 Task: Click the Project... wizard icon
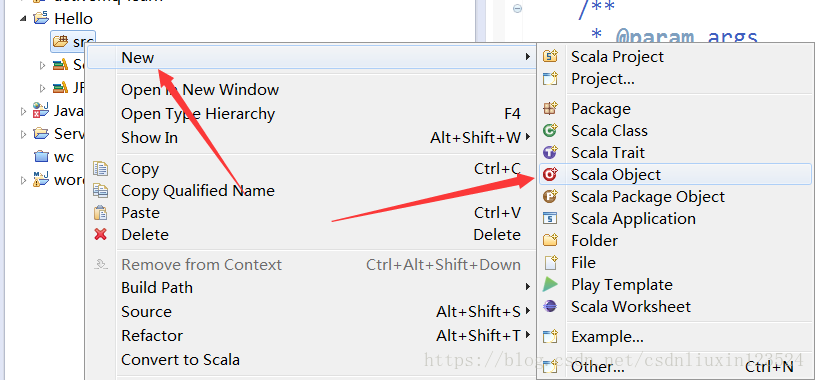[550, 78]
